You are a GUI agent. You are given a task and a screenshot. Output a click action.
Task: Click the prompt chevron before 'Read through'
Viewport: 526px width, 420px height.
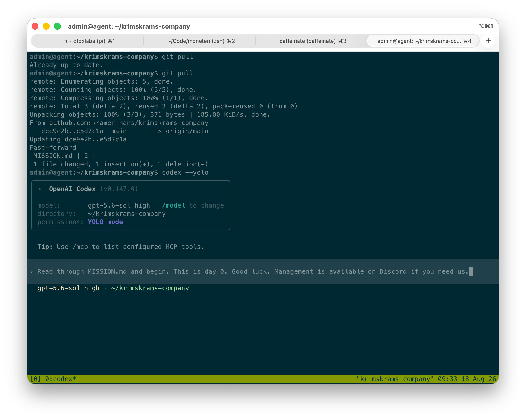32,271
